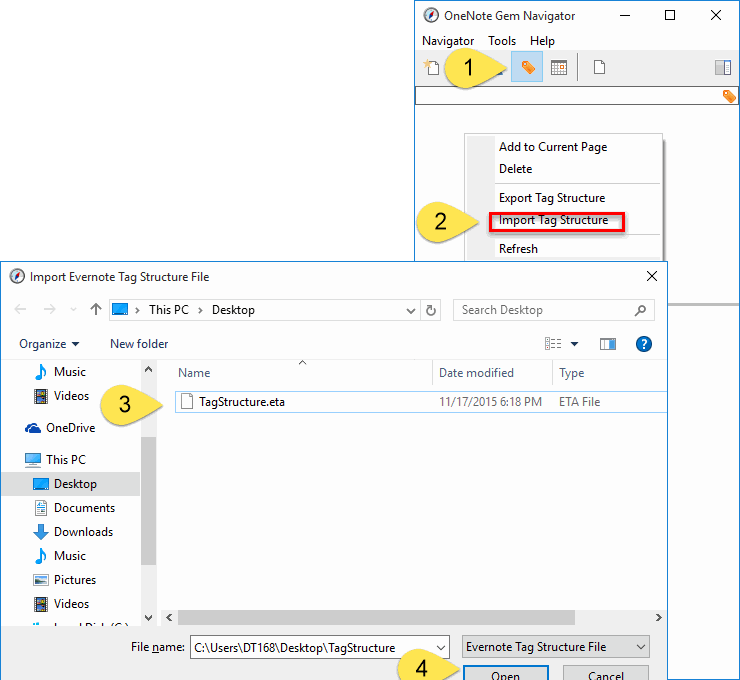Expand the address bar path dropdown
740x680 pixels.
coord(411,311)
